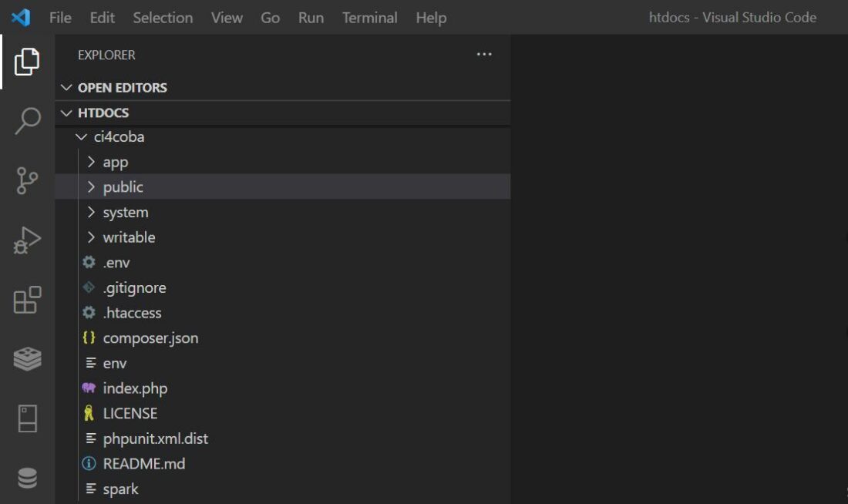Open the Extensions view icon
The image size is (848, 504).
(x=27, y=300)
